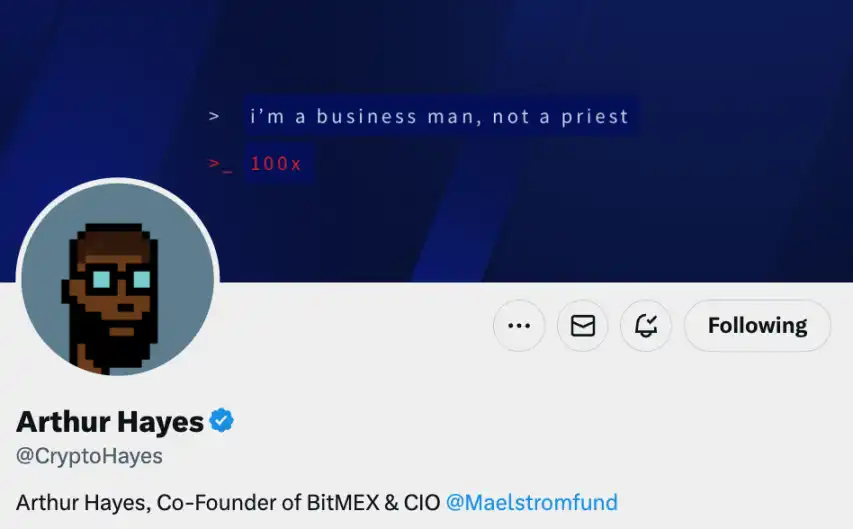Send a message via the envelope icon

[583, 325]
